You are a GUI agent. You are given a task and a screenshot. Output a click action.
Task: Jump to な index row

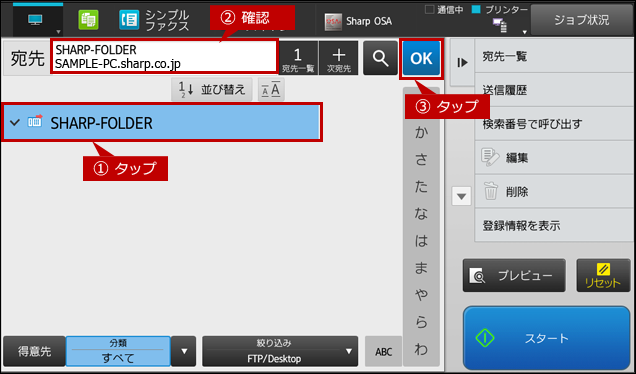(421, 214)
